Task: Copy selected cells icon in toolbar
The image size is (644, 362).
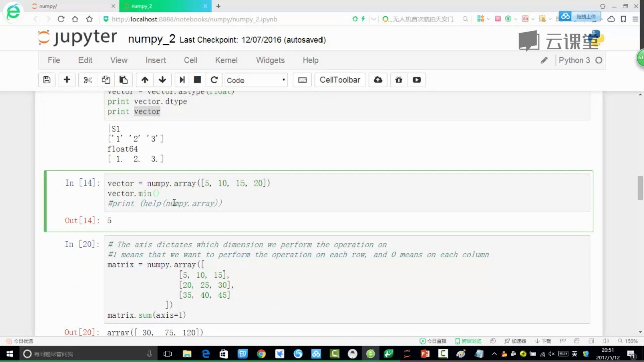Action: pyautogui.click(x=106, y=80)
